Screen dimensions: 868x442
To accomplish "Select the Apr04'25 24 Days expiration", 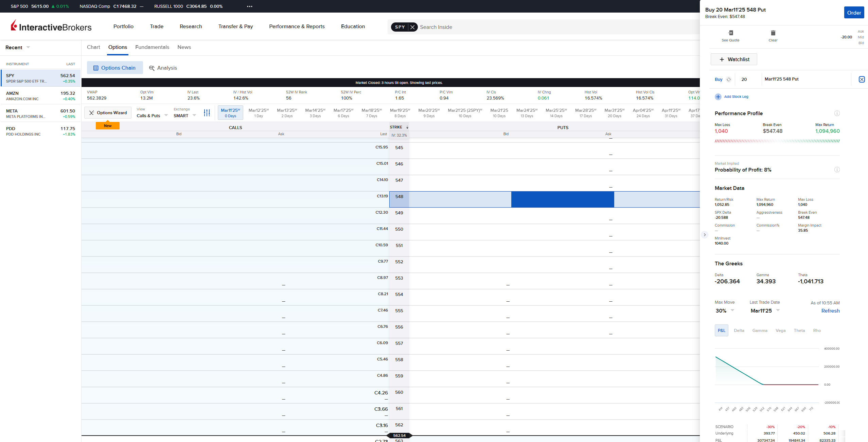I will 643,113.
